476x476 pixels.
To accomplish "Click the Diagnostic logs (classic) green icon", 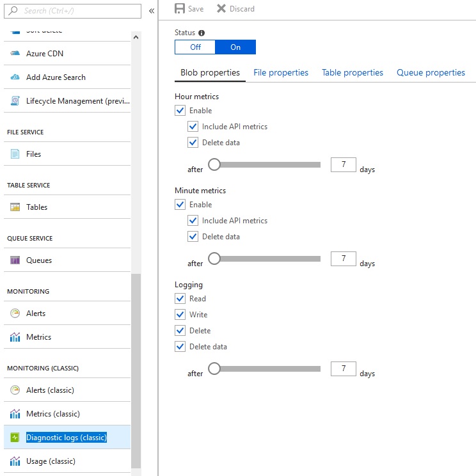I will [x=15, y=437].
